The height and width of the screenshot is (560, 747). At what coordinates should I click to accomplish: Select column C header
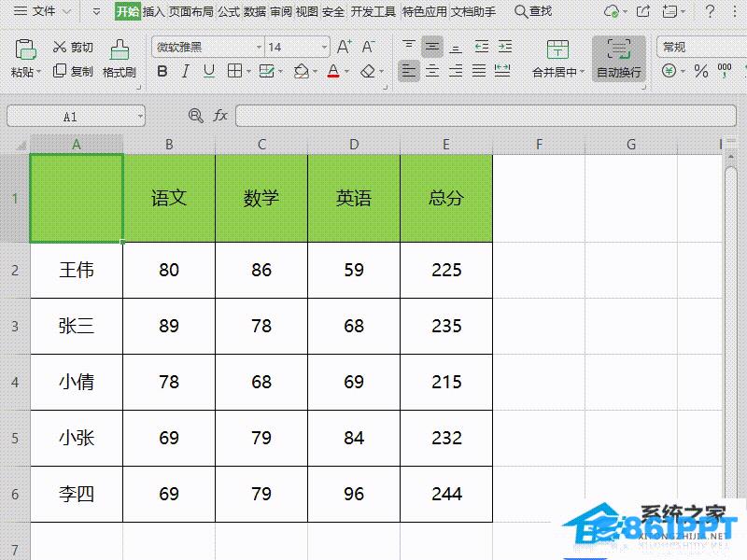click(261, 145)
